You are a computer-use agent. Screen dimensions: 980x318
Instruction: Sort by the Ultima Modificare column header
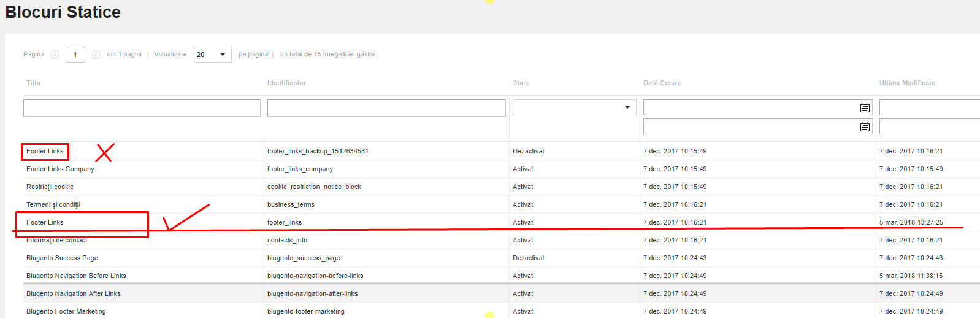pos(907,83)
